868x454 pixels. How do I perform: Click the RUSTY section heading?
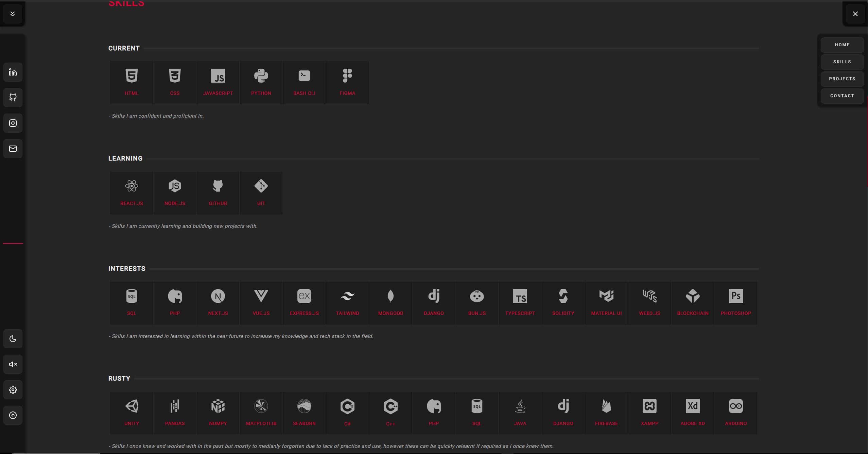pos(119,379)
